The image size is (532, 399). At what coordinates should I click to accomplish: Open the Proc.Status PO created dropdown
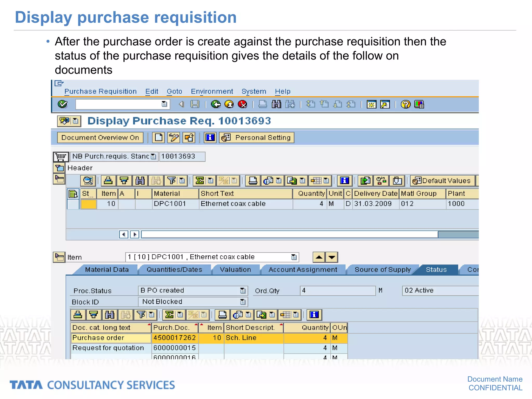click(243, 290)
